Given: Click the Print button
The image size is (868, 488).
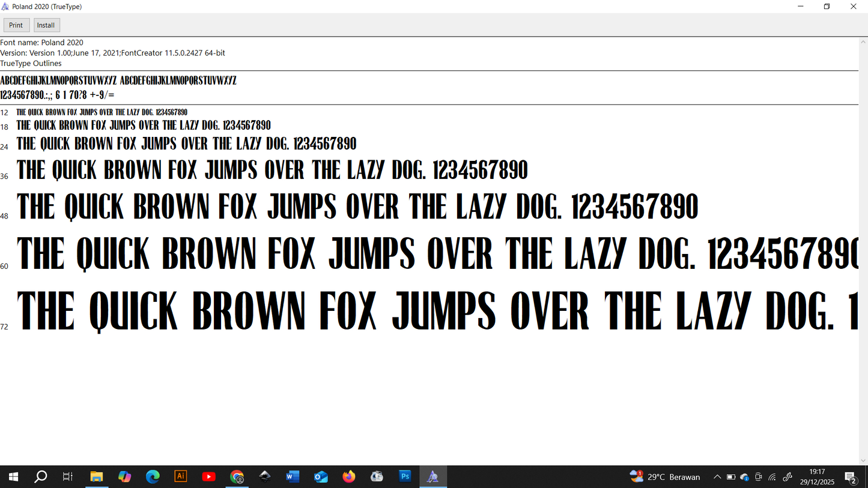Looking at the screenshot, I should [x=16, y=25].
